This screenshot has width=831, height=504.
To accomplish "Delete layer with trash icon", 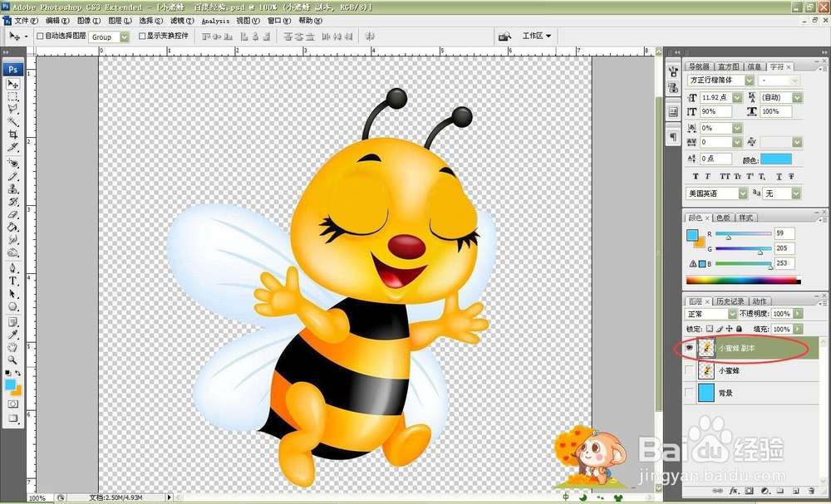I will click(811, 492).
